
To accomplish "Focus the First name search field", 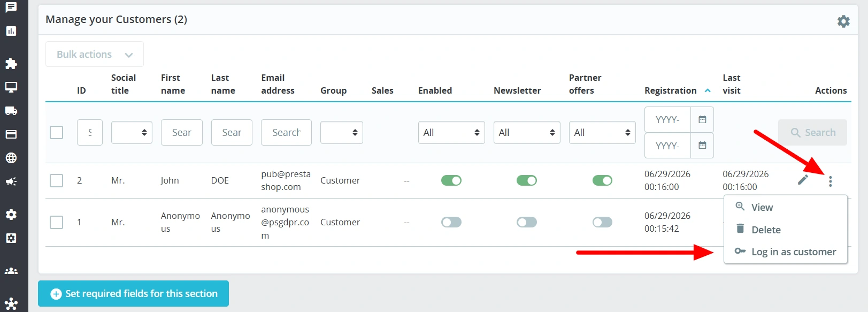I will (182, 132).
